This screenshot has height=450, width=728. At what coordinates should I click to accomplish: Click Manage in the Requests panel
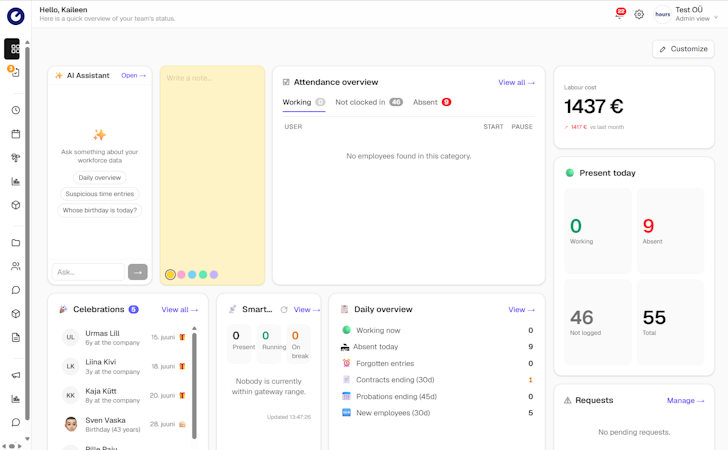click(685, 400)
